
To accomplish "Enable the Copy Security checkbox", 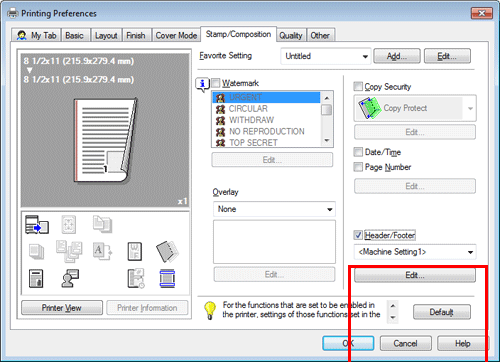I will point(358,86).
